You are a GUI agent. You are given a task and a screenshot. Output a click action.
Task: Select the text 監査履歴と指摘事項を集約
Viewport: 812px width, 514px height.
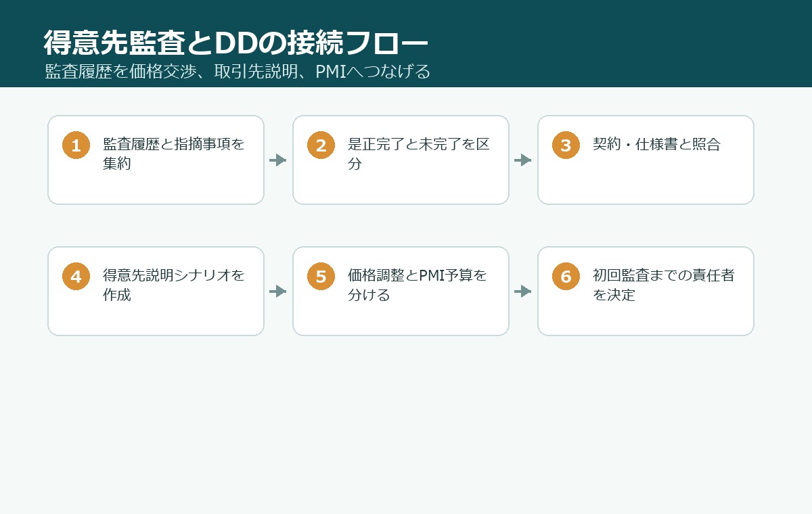pyautogui.click(x=174, y=154)
